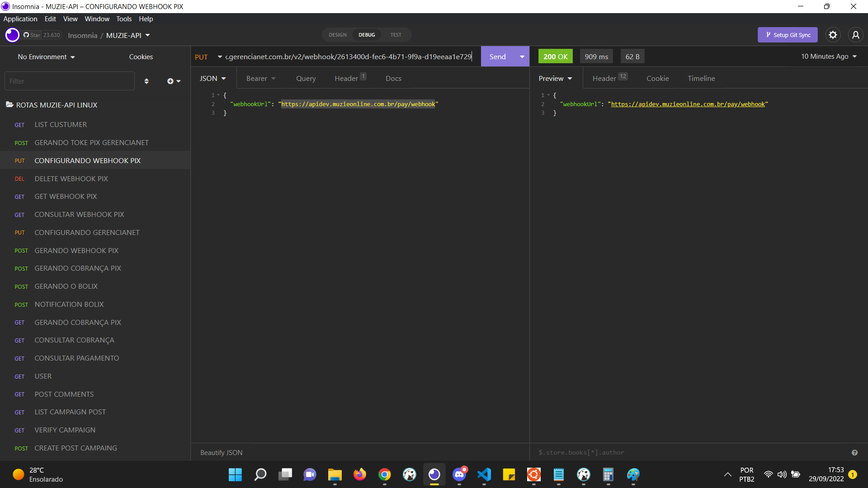The image size is (868, 488).
Task: Click the sort requests arrows icon
Action: (x=146, y=81)
